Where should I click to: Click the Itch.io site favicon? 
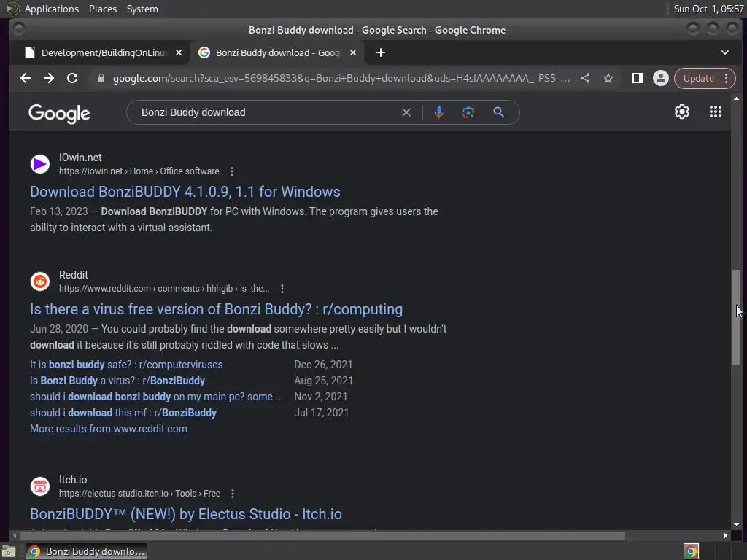click(x=40, y=486)
